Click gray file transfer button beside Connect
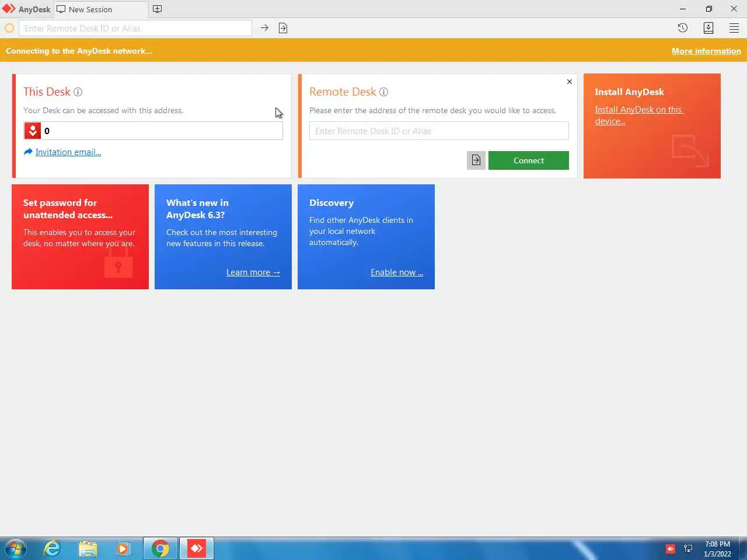Screen dimensions: 747x560 pyautogui.click(x=476, y=160)
